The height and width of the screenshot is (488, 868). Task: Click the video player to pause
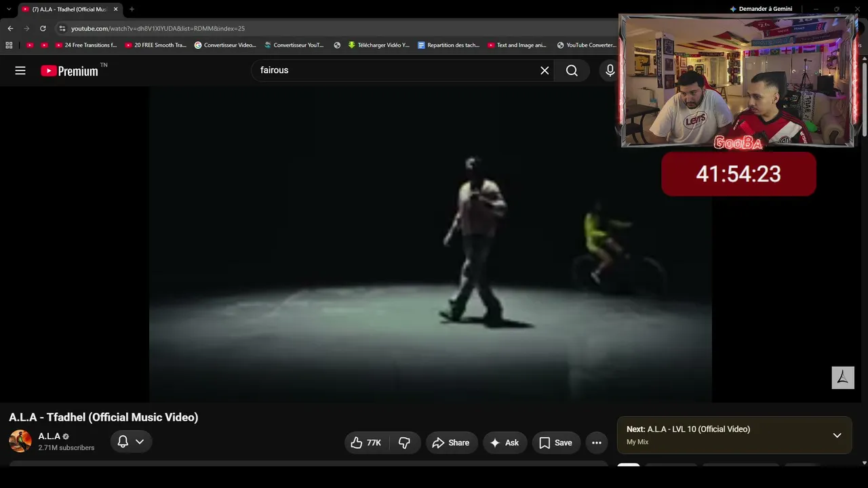[430, 244]
